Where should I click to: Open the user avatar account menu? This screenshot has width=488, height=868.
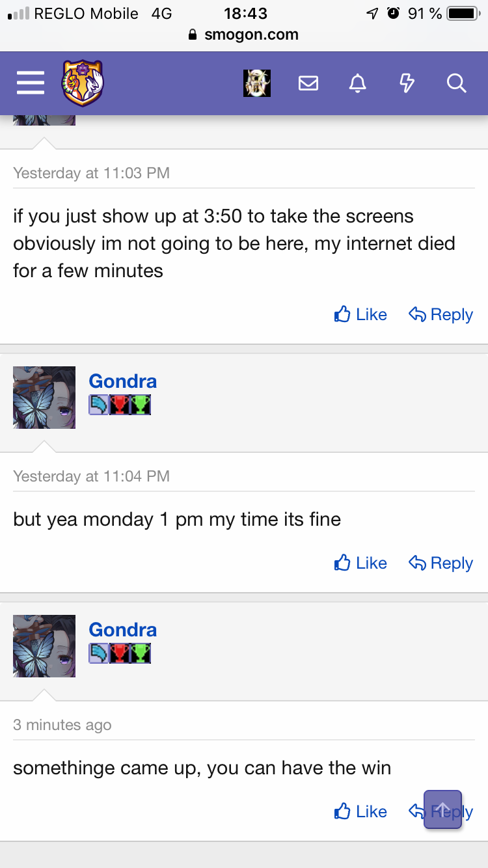click(257, 83)
